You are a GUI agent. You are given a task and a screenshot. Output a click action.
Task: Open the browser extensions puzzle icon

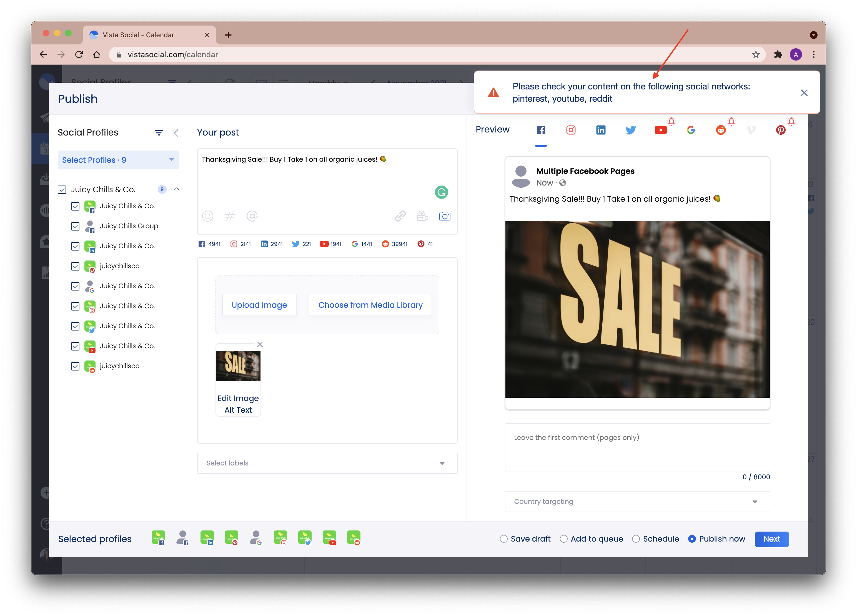click(778, 54)
